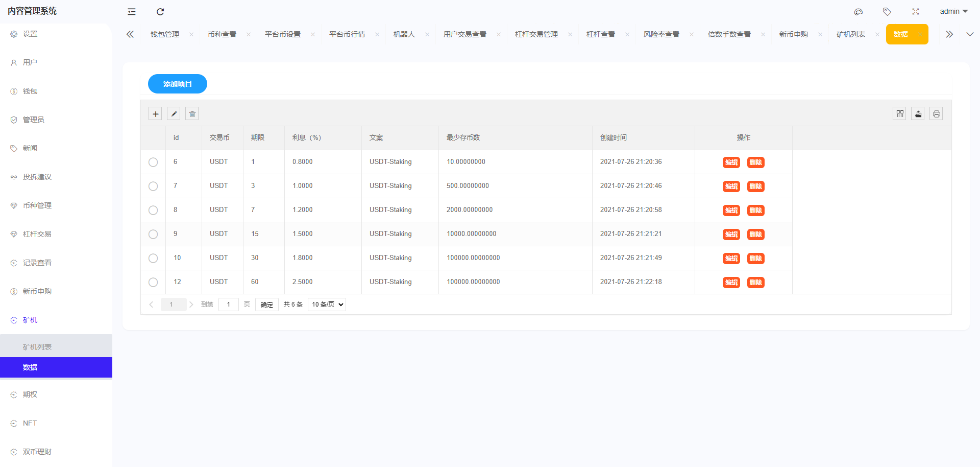Select the radio button for row id 12

[x=153, y=282]
